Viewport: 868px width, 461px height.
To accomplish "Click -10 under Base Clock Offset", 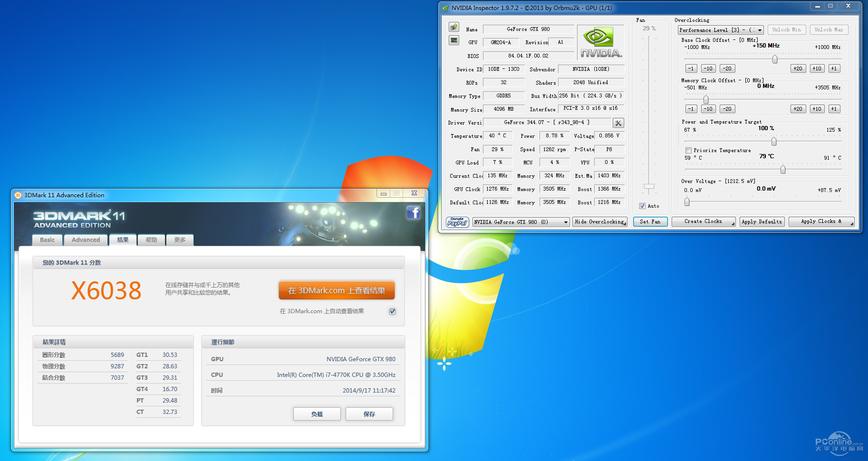I will (x=708, y=68).
